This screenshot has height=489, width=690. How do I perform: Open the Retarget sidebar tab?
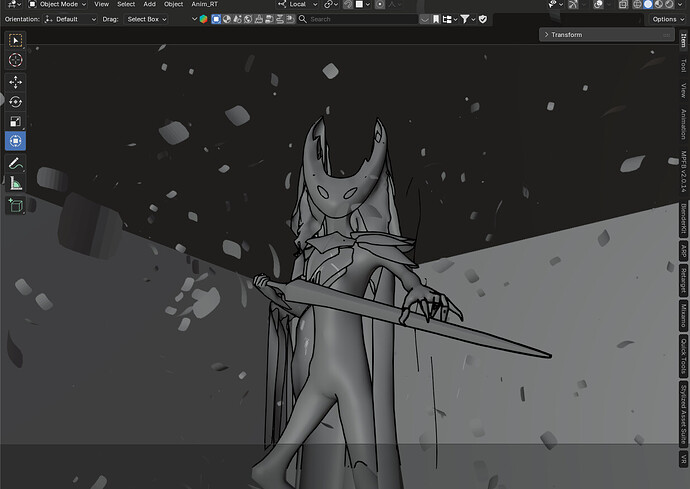683,281
